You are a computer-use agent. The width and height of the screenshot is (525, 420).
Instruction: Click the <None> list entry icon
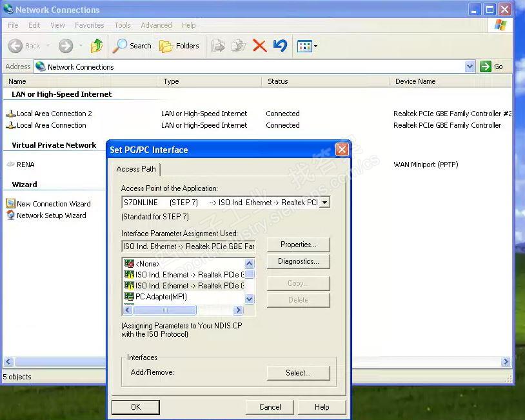point(129,264)
